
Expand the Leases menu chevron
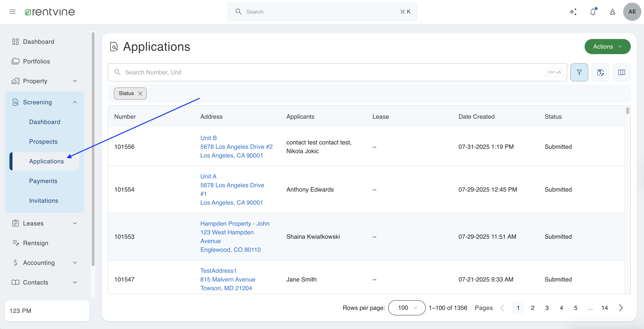tap(75, 223)
